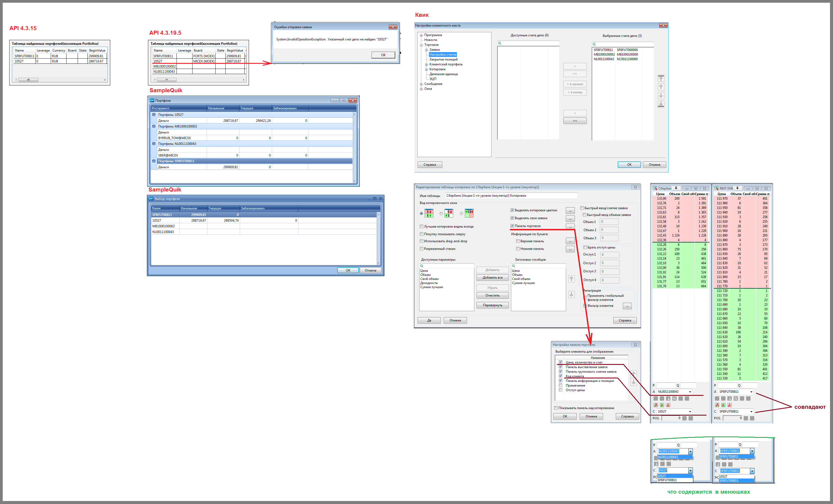Enable 'Примечание' element checkbox

click(x=560, y=385)
